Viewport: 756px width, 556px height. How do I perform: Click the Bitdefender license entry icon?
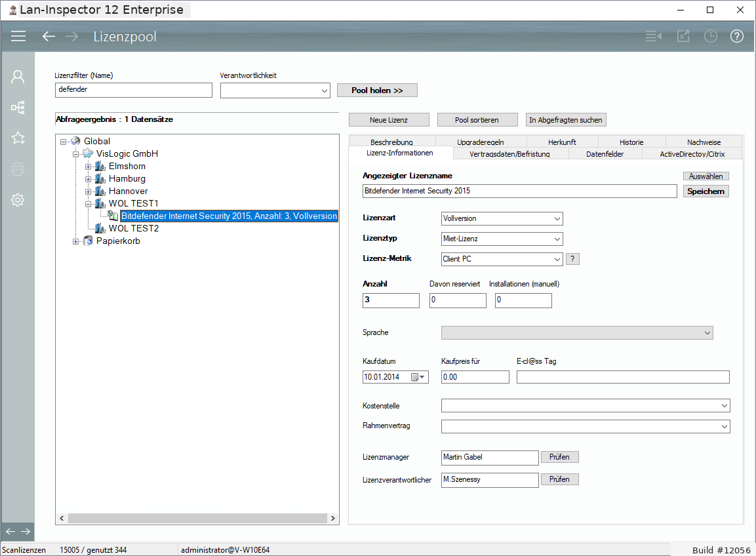tap(113, 216)
